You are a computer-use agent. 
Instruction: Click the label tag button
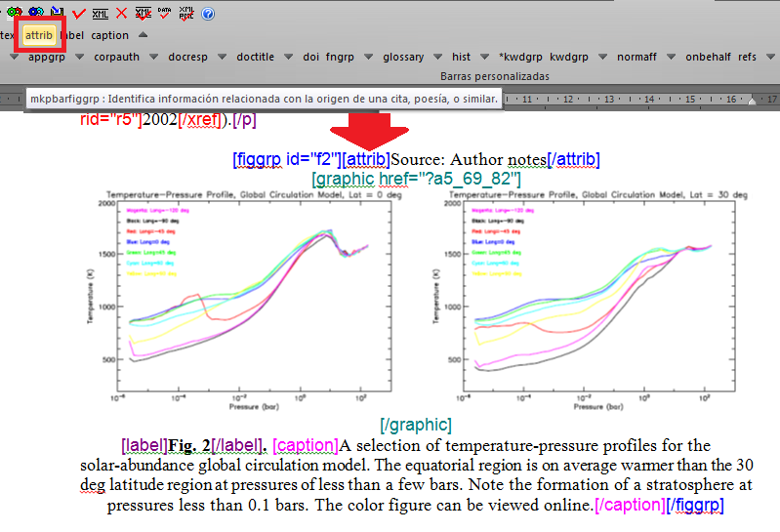tap(72, 35)
